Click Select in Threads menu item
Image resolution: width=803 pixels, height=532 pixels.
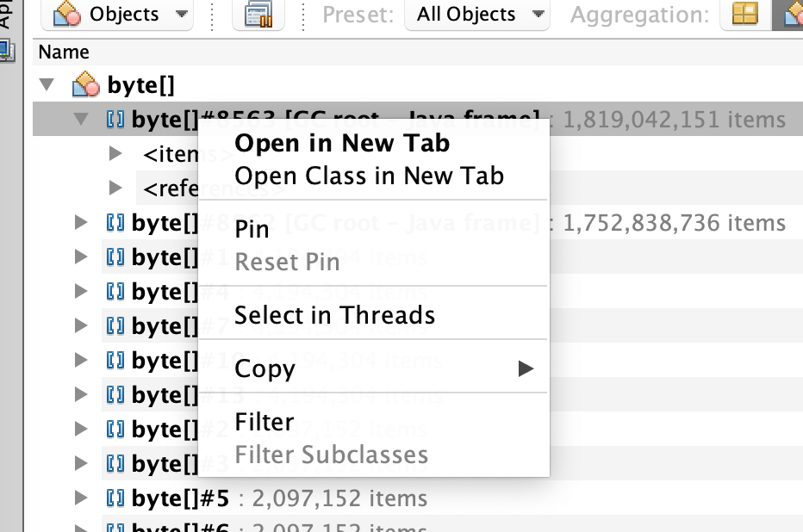(x=334, y=315)
